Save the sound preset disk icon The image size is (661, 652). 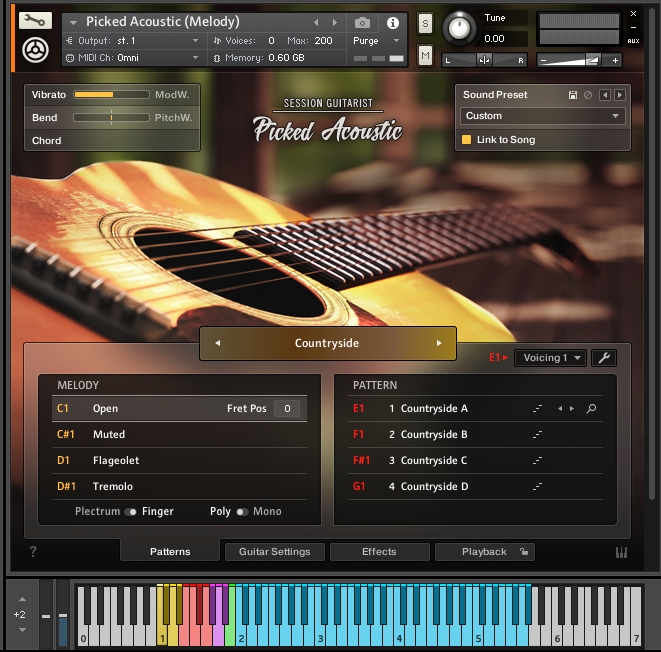point(572,95)
